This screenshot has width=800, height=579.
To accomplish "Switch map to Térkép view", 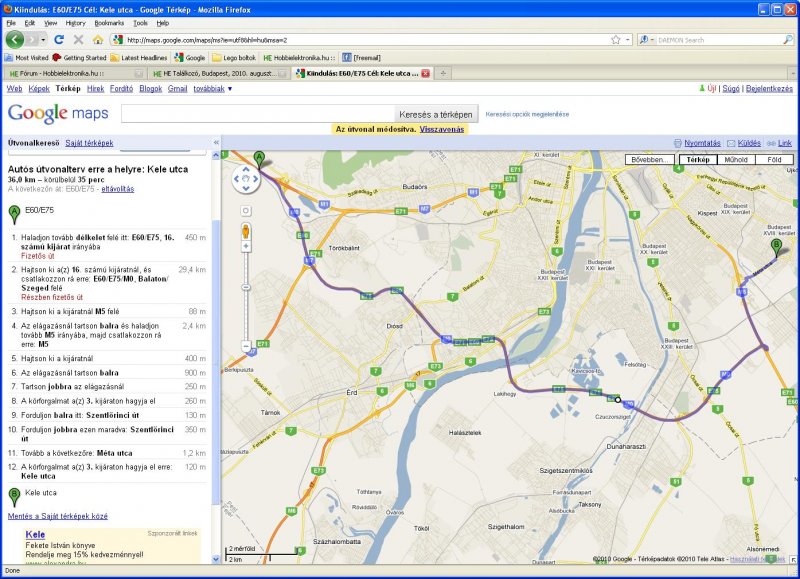I will coord(698,160).
